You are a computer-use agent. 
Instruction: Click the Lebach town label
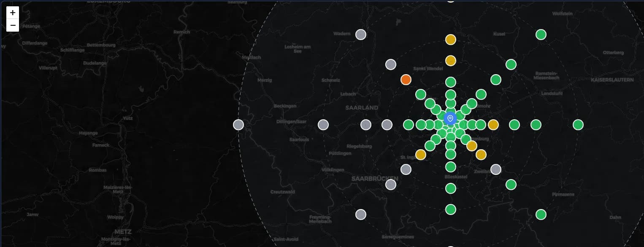[348, 94]
